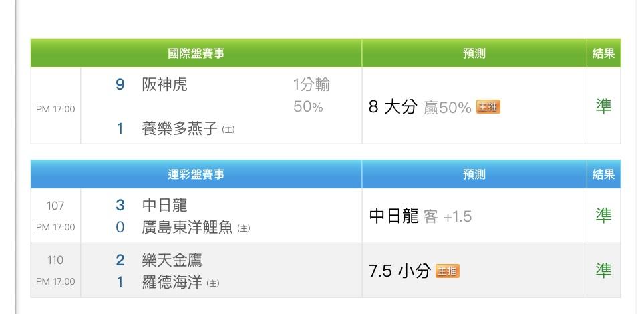644x314 pixels.
Task: Select the 國際盤賽事 table header
Action: tap(196, 53)
